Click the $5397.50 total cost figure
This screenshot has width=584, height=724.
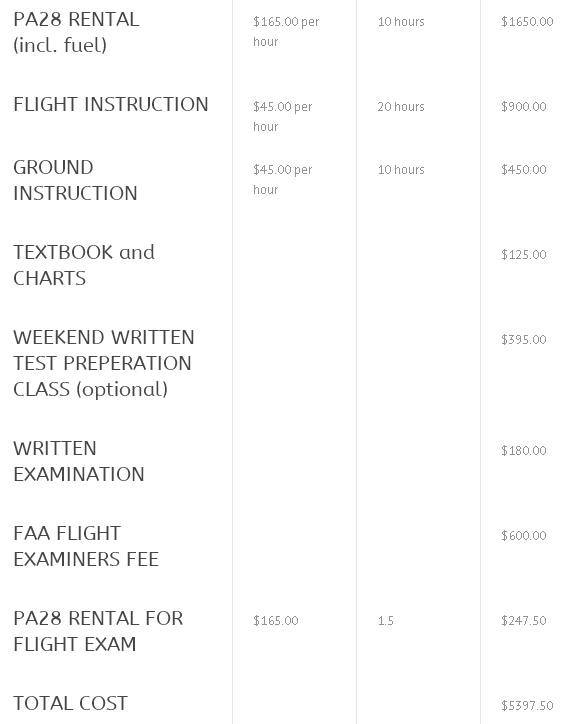pyautogui.click(x=527, y=705)
